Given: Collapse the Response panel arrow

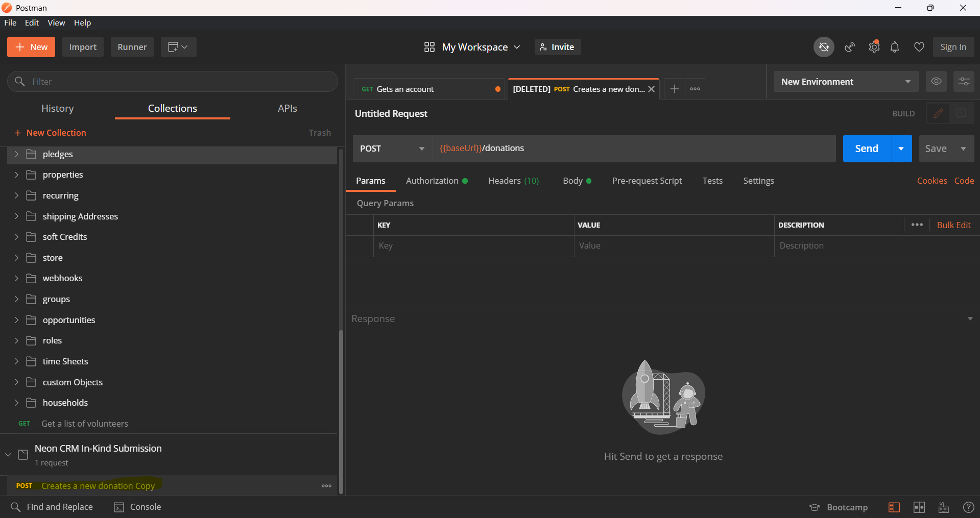Looking at the screenshot, I should (970, 319).
